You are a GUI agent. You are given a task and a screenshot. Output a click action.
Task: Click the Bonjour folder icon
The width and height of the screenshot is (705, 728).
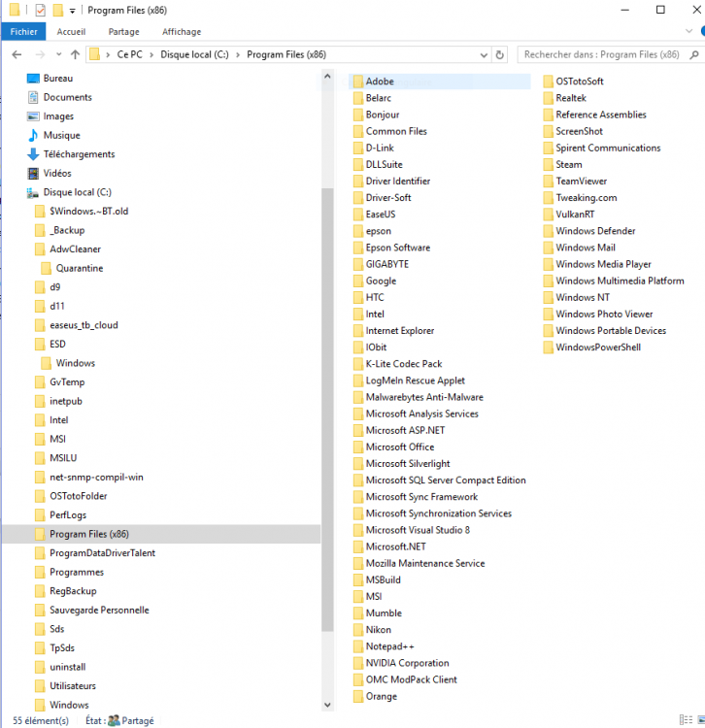(358, 115)
